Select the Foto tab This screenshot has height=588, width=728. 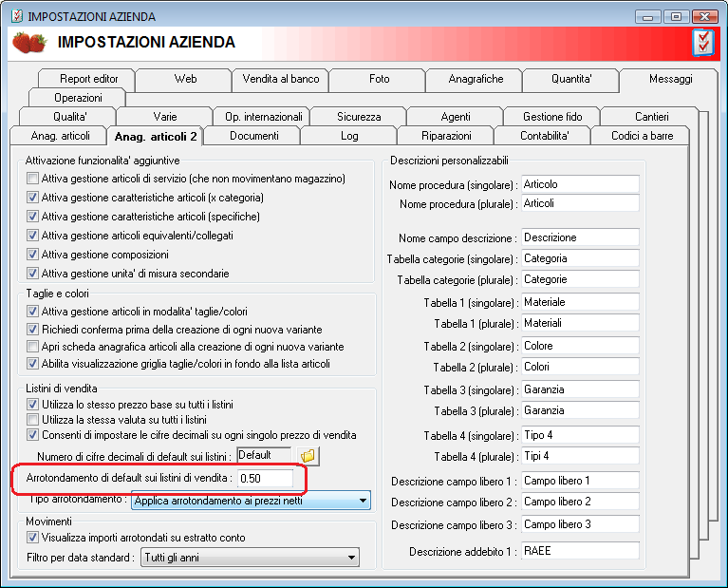pyautogui.click(x=378, y=79)
